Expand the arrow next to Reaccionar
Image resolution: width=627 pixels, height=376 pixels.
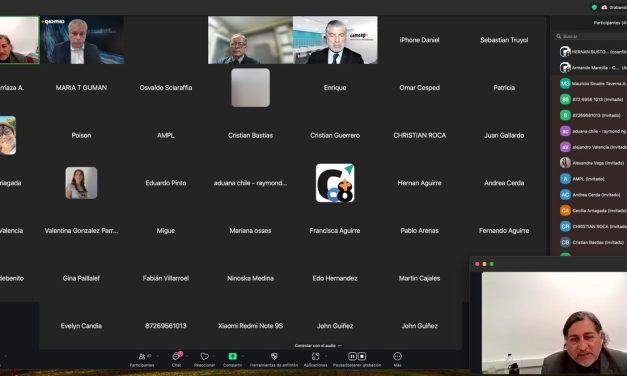coord(214,356)
